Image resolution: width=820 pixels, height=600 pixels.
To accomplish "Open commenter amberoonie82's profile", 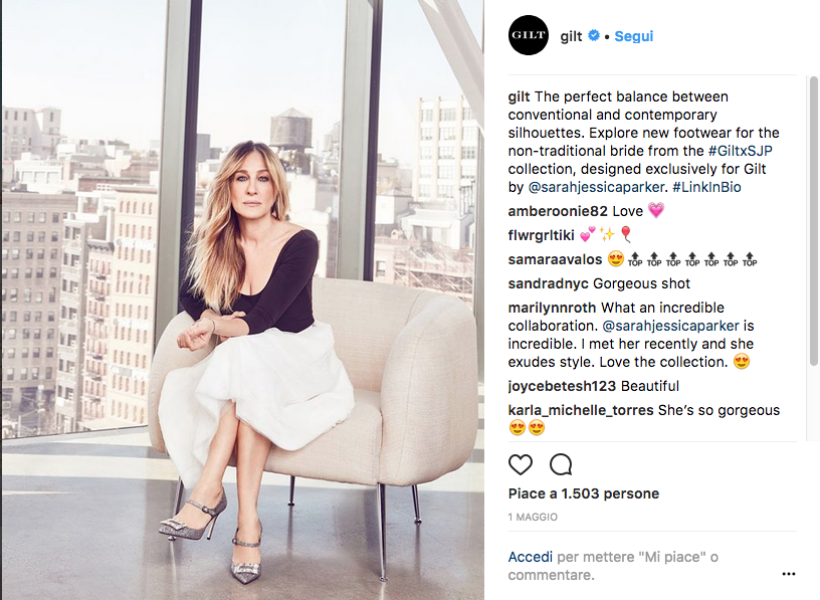I will [x=557, y=211].
